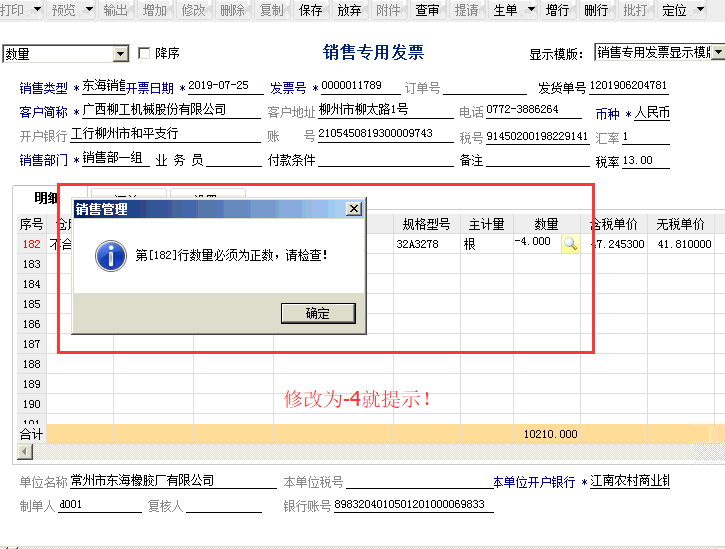This screenshot has height=549, width=725.
Task: Click the 发票号 field 0000011789
Action: click(x=360, y=86)
